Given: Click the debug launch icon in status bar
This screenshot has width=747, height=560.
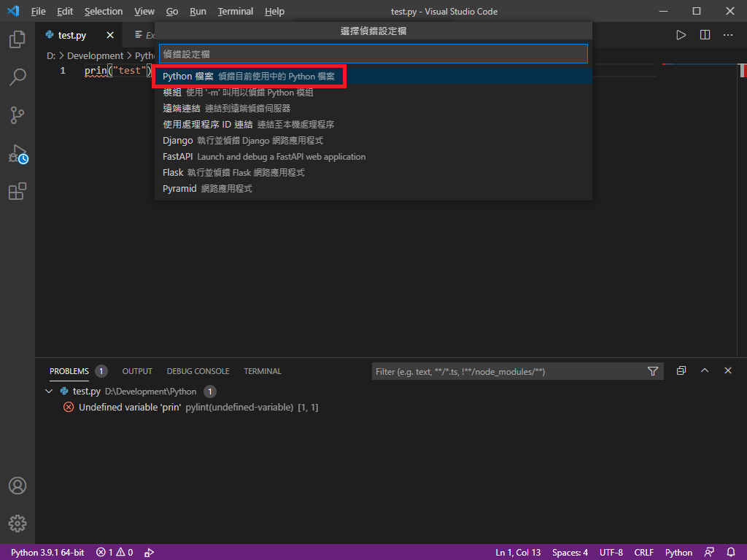Looking at the screenshot, I should 149,553.
